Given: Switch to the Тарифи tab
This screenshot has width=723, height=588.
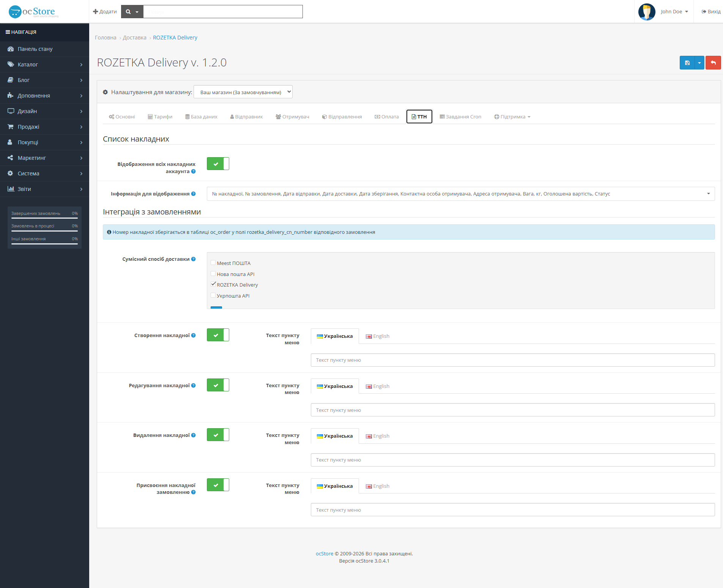Looking at the screenshot, I should 160,117.
